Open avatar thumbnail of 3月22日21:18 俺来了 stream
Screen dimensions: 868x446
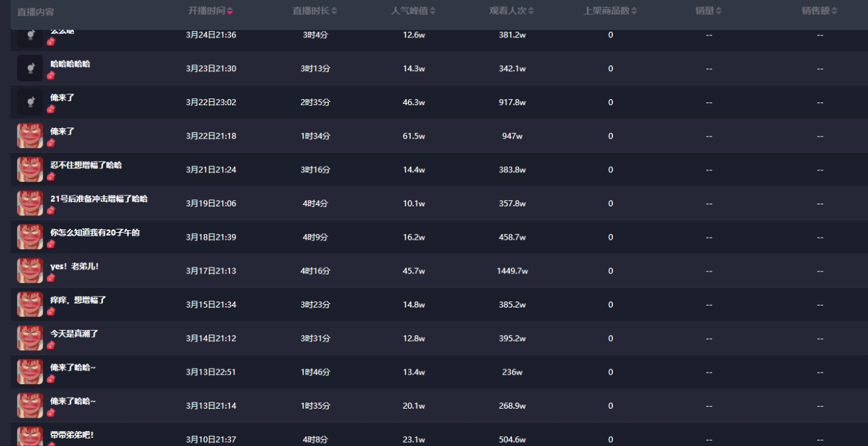(30, 136)
